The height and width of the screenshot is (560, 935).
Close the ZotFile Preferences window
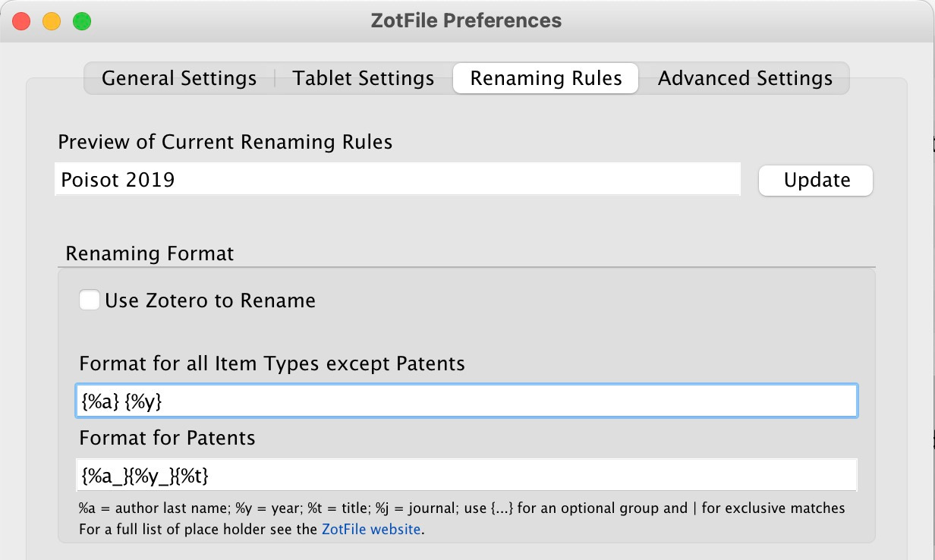coord(21,21)
